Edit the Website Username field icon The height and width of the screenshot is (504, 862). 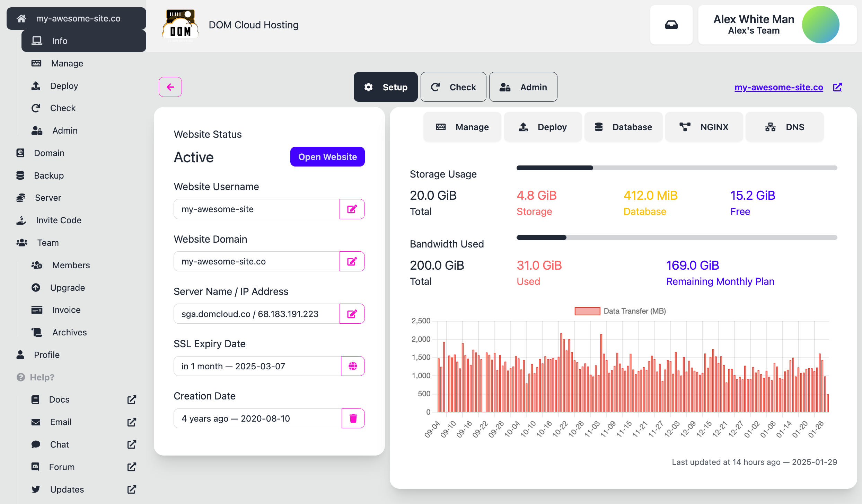(x=352, y=209)
